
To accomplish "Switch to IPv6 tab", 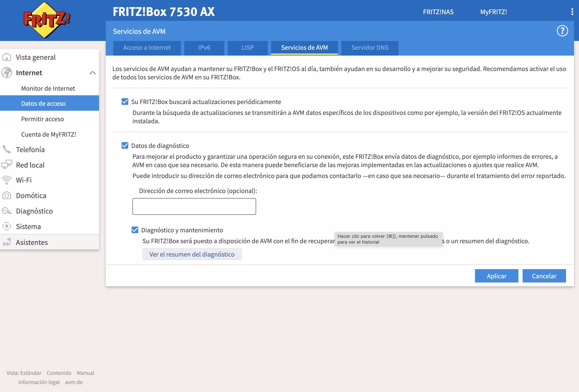I will tap(204, 48).
